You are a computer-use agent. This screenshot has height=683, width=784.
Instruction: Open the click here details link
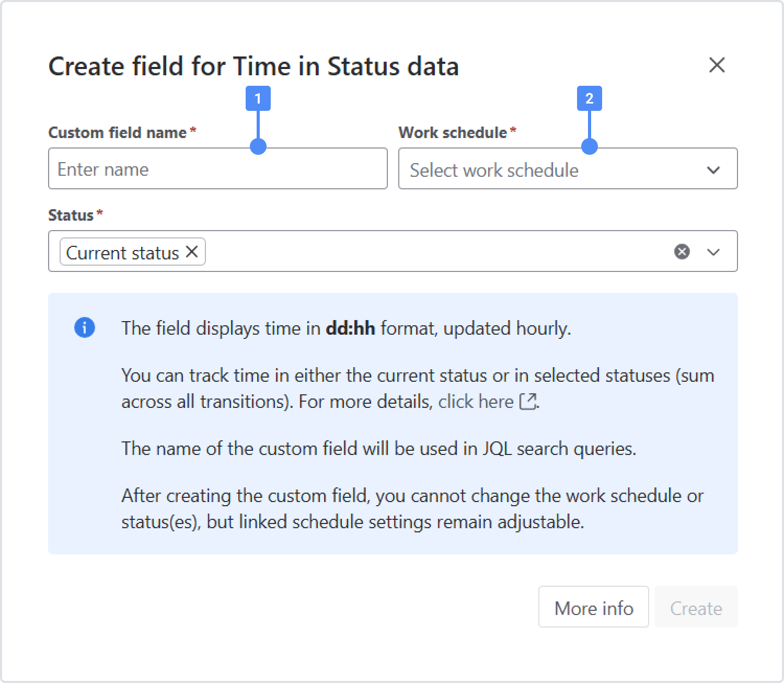click(476, 402)
